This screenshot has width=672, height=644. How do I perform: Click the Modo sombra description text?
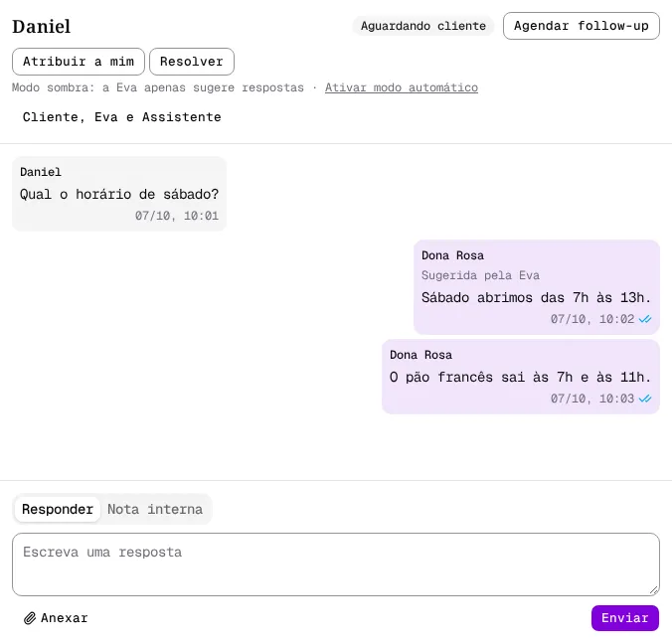(x=158, y=87)
